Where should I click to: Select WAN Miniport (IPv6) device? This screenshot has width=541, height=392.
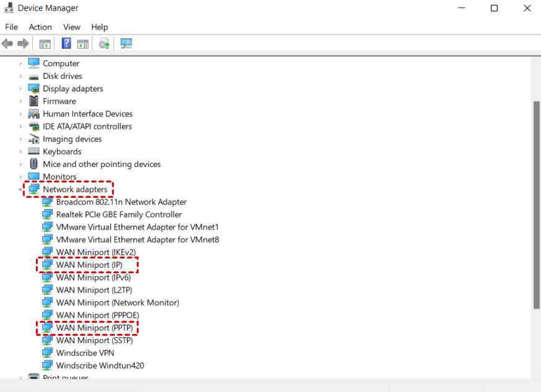(x=93, y=278)
